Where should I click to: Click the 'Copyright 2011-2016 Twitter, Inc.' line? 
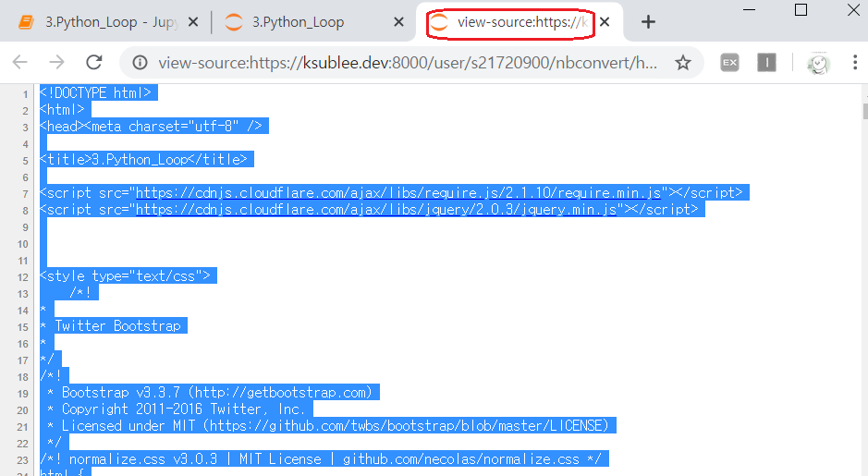(176, 409)
